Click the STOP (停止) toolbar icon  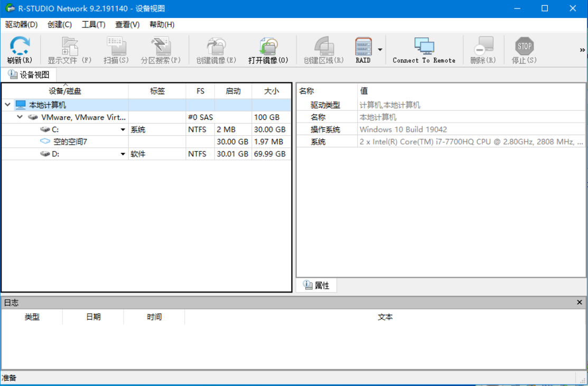524,46
